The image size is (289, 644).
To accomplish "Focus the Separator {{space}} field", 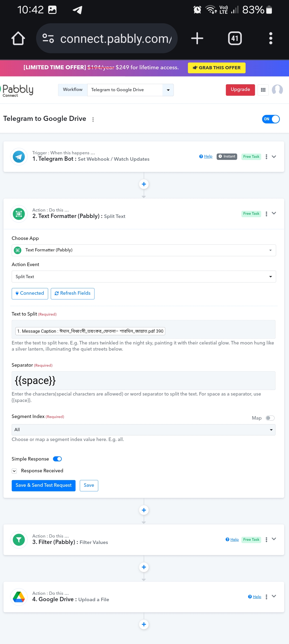I will [x=143, y=381].
